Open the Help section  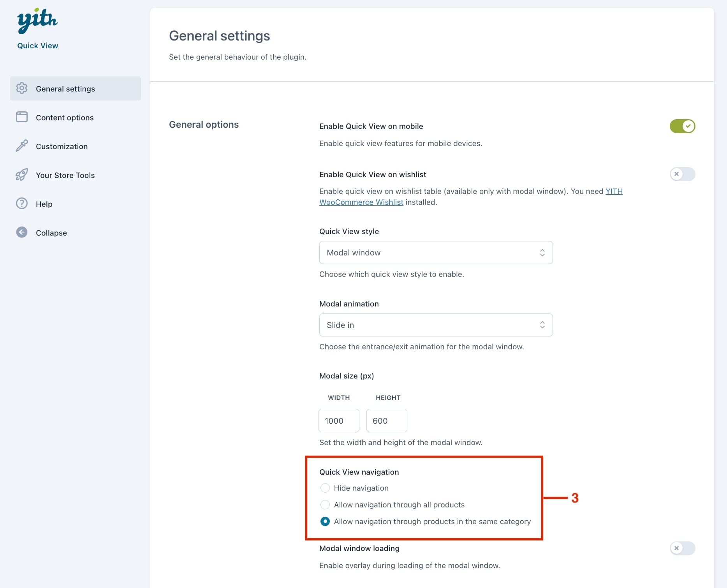(x=76, y=204)
